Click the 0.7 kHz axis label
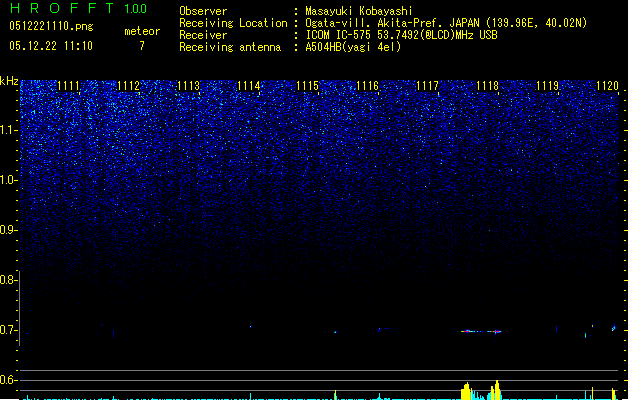This screenshot has height=400, width=629. click(x=8, y=330)
